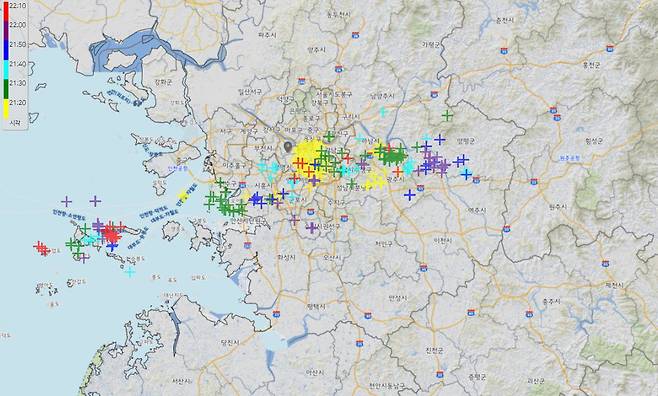This screenshot has width=658, height=396.
Task: Click the 21:30 time label in legend
Action: (18, 83)
